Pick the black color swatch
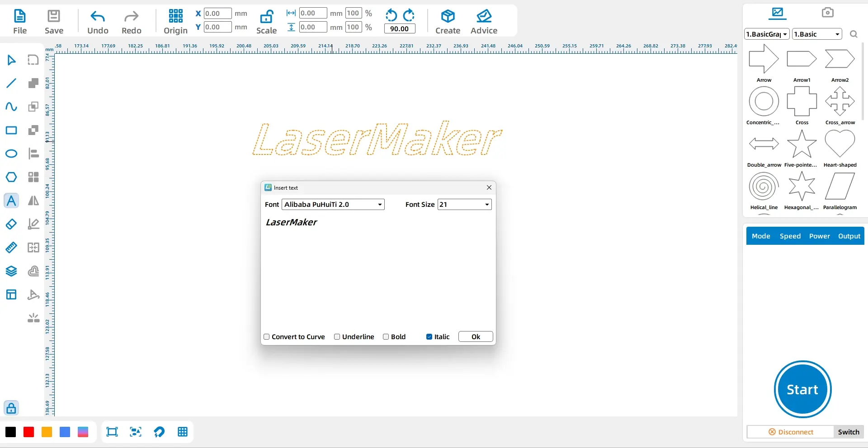The width and height of the screenshot is (868, 448). (10, 432)
